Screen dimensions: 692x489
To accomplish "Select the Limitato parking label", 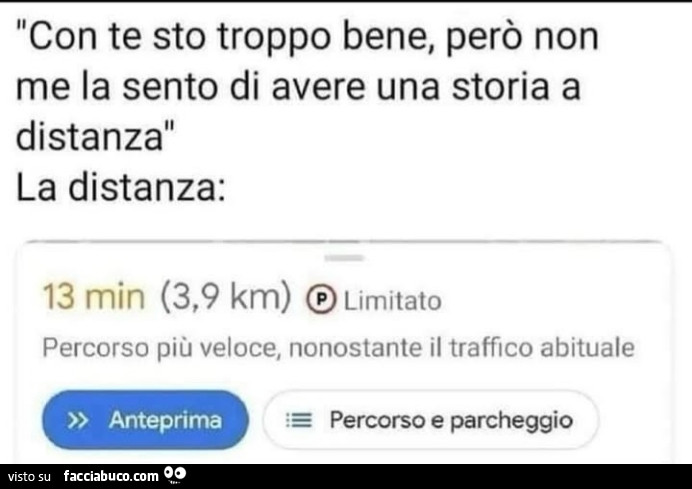I will click(392, 301).
